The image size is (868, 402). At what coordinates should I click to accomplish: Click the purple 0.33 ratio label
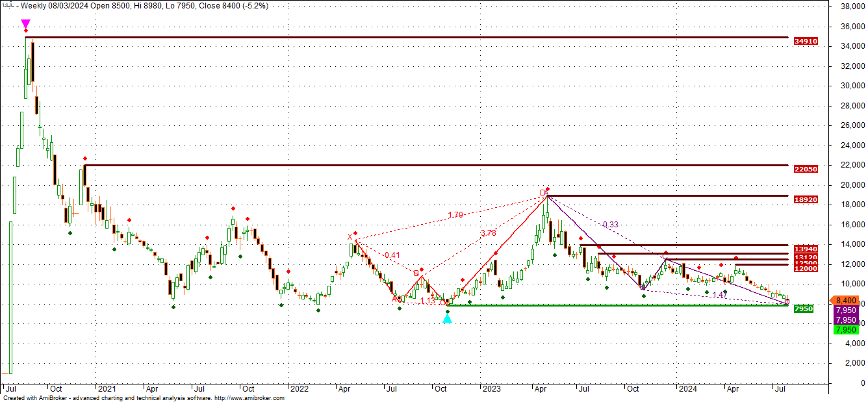coord(611,224)
